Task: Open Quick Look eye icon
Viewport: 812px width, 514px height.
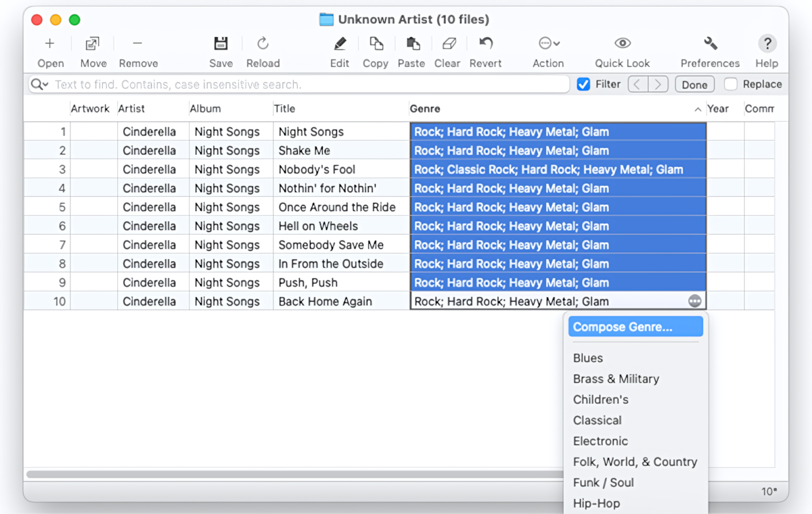Action: point(623,43)
